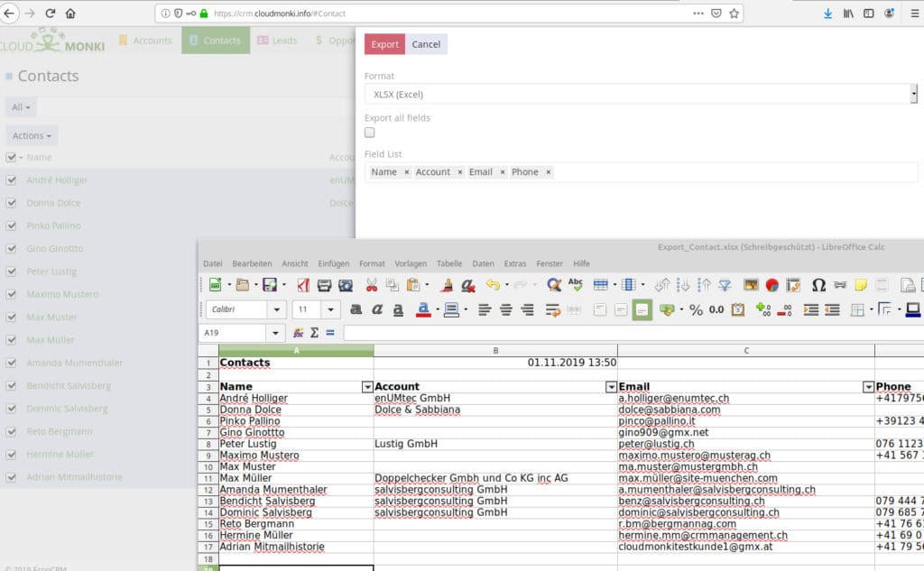Open the Extras menu in Calc

(x=515, y=263)
